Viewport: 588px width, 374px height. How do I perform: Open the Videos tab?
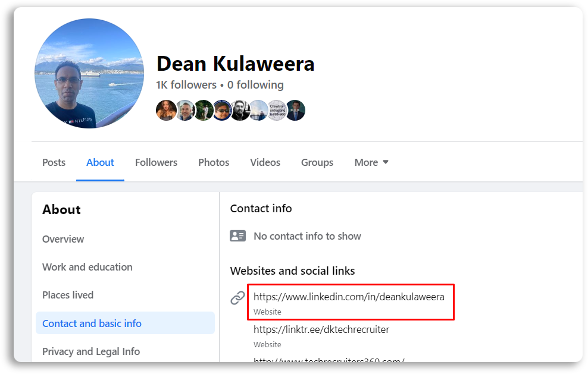265,163
